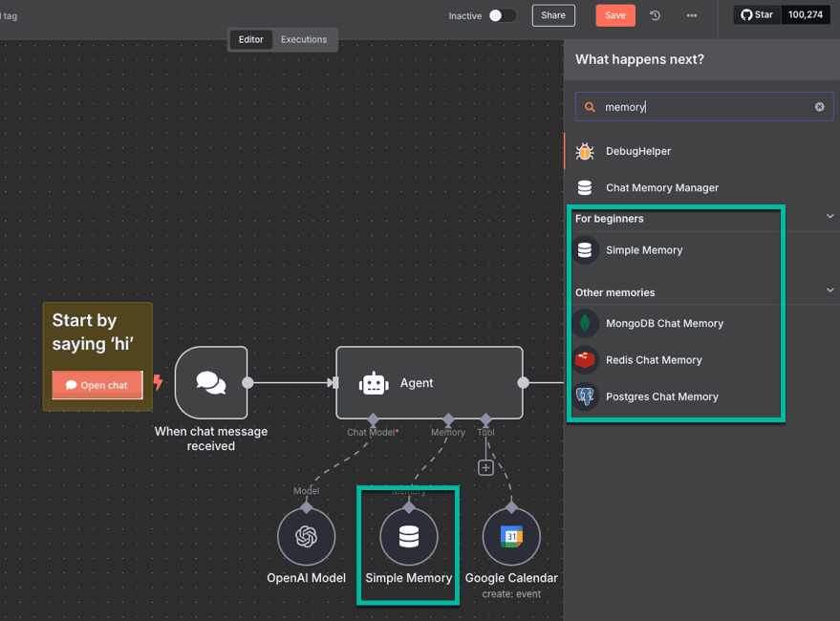Switch to the Editor tab
840x621 pixels.
tap(250, 39)
